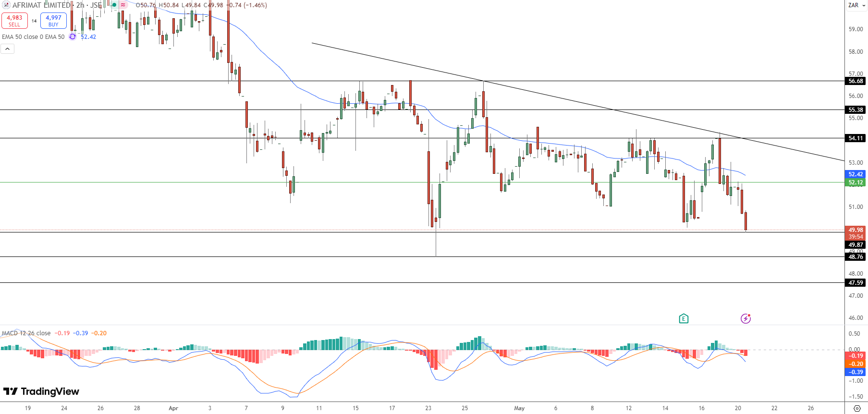The width and height of the screenshot is (868, 414).
Task: Click the blue -0.39 MACD value label
Action: click(856, 372)
